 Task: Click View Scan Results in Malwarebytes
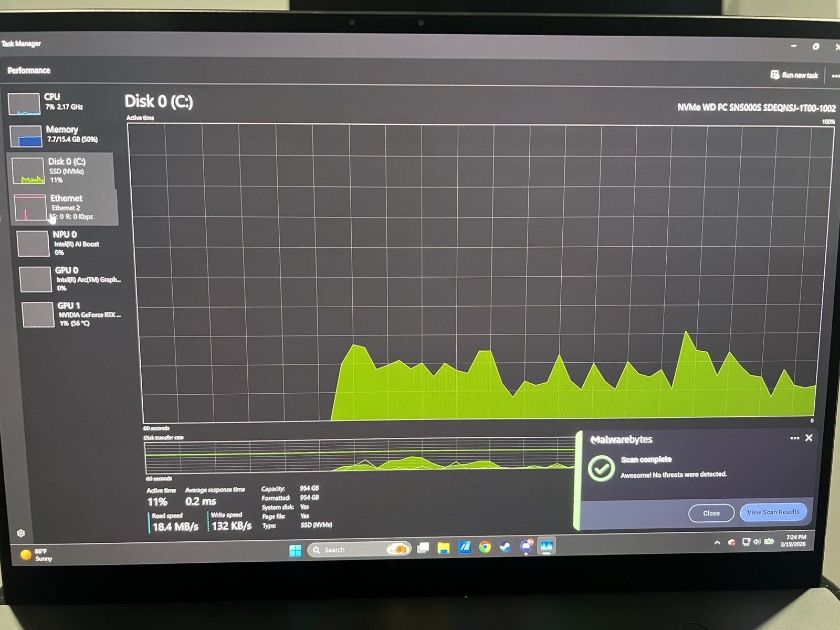[x=773, y=512]
